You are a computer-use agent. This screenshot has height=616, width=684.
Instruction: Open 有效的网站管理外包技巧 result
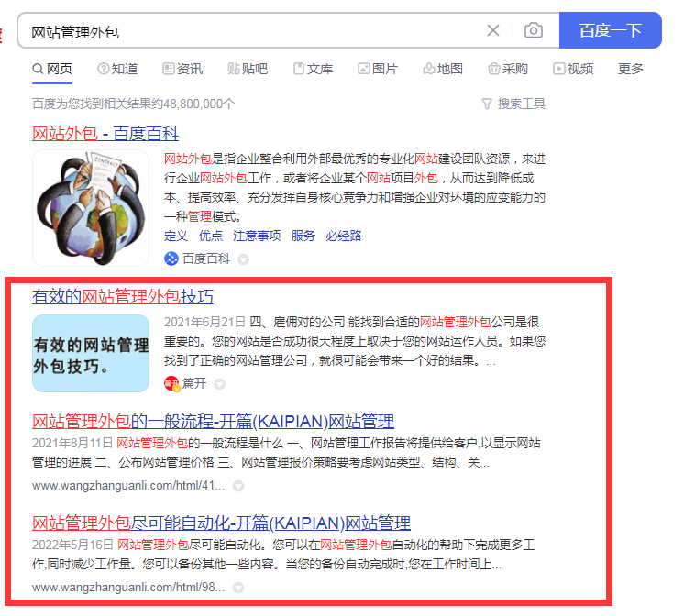[x=123, y=297]
